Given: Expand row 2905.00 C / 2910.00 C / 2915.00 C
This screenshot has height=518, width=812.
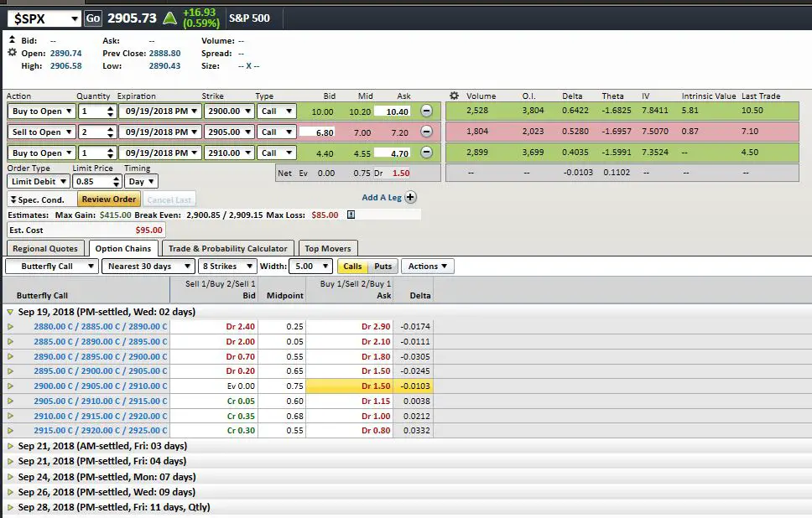Looking at the screenshot, I should pyautogui.click(x=10, y=401).
